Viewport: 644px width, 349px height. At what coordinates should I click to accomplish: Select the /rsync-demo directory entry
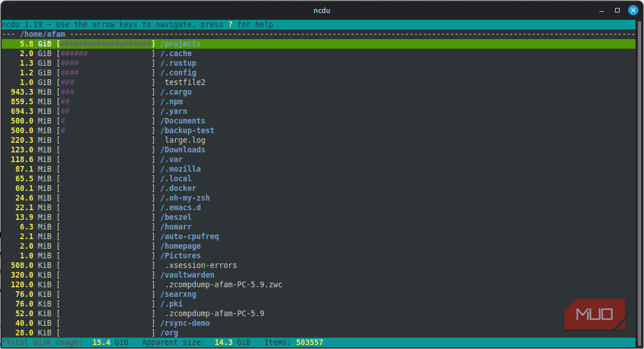(x=185, y=323)
